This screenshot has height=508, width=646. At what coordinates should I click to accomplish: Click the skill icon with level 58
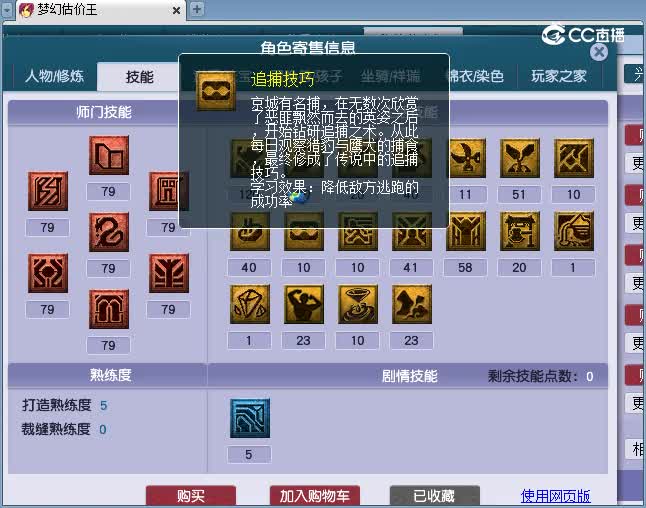[x=466, y=231]
